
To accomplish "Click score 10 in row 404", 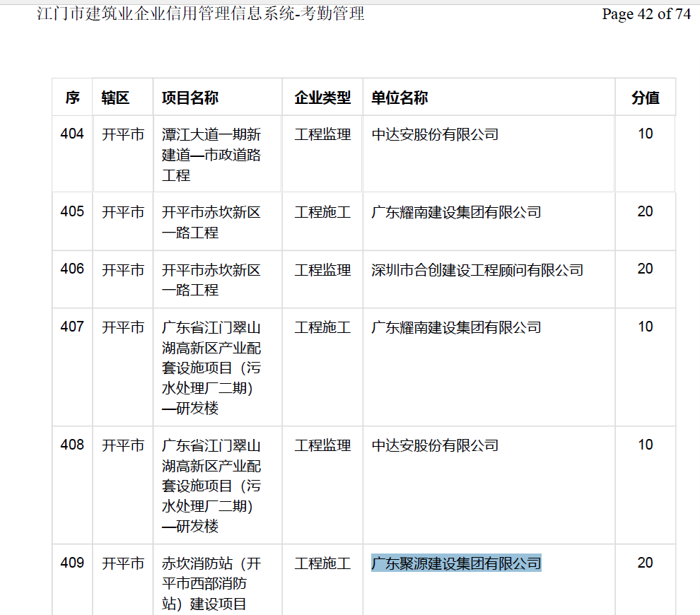I will pos(645,134).
